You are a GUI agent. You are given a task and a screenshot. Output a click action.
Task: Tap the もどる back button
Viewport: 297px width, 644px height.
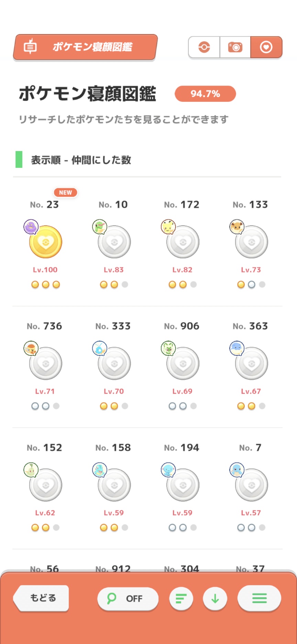coord(42,598)
